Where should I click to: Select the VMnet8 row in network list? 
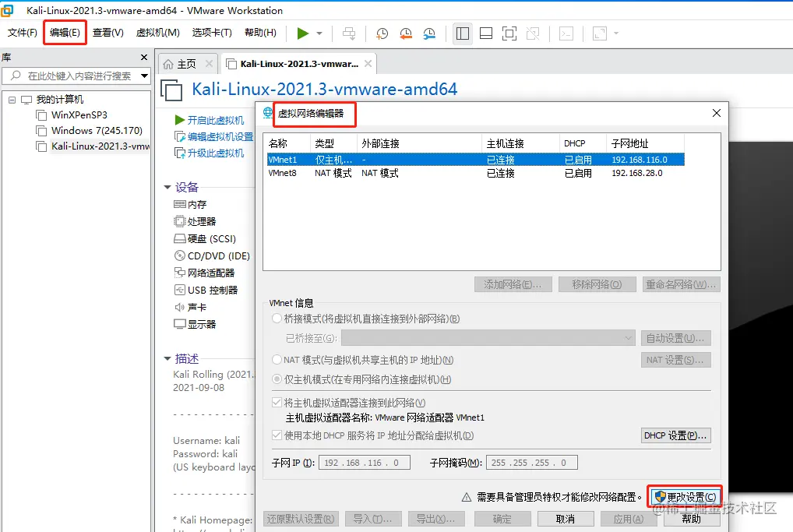click(475, 173)
